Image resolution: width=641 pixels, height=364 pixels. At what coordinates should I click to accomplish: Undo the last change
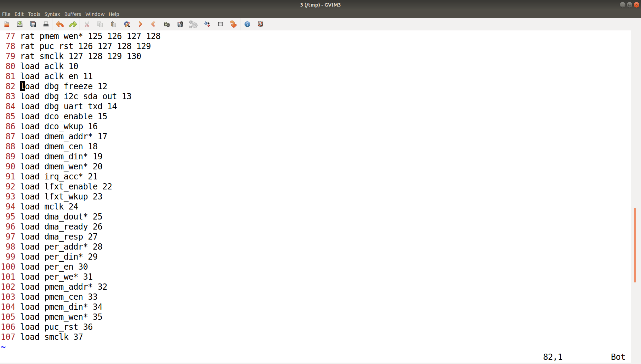pos(59,24)
